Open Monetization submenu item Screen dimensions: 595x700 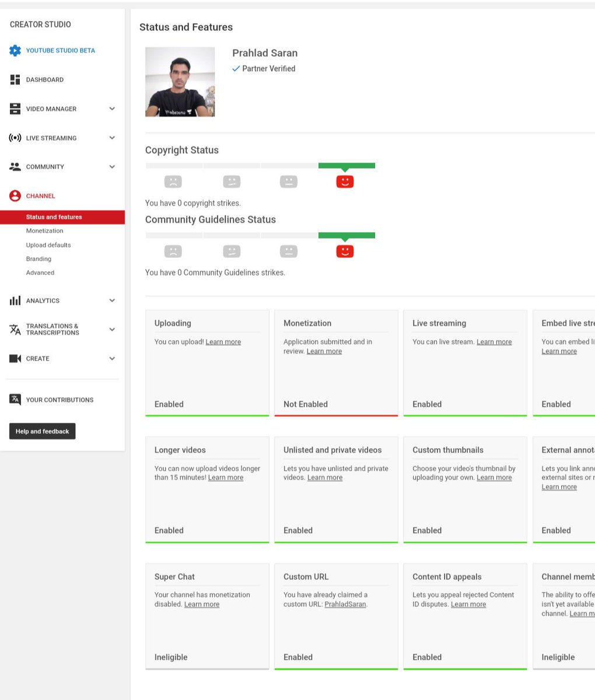(x=44, y=231)
